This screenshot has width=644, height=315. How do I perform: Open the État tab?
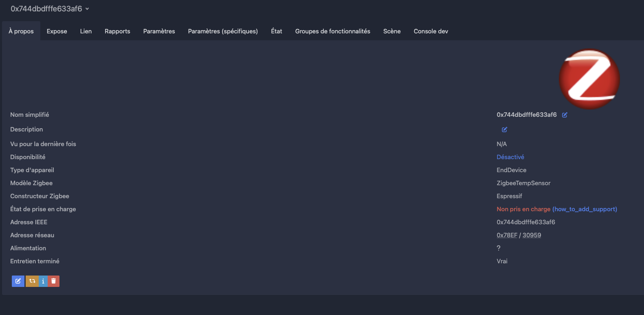[x=277, y=31]
